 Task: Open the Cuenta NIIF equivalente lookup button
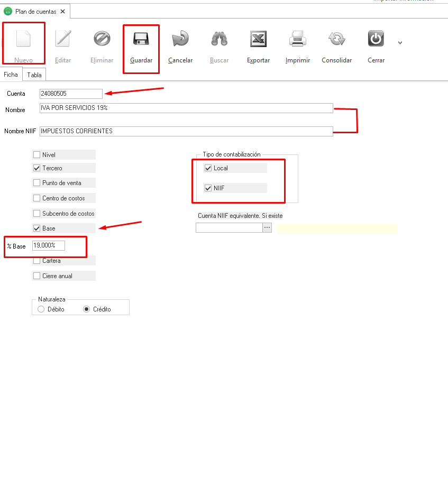267,227
